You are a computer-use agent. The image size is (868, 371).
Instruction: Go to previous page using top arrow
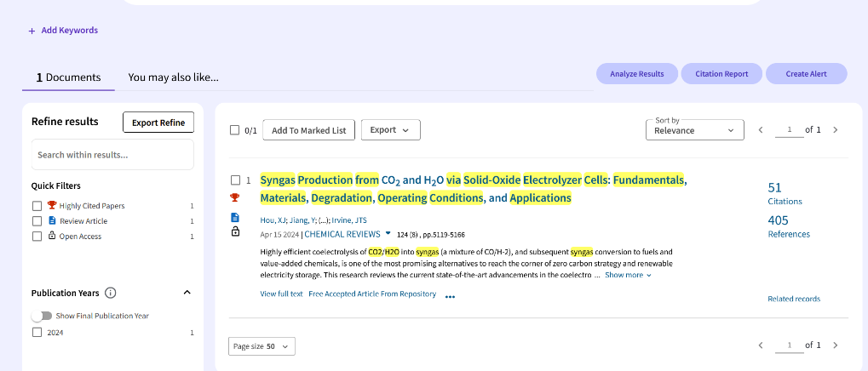click(762, 130)
